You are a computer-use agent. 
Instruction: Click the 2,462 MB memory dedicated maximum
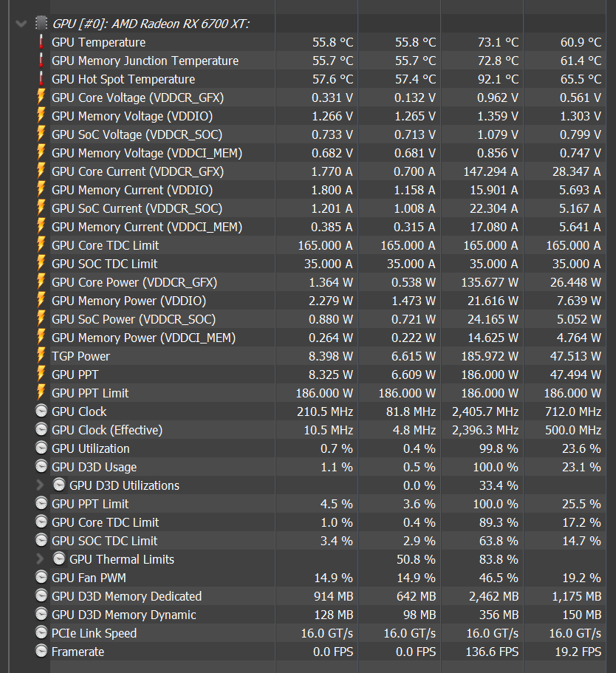click(493, 596)
